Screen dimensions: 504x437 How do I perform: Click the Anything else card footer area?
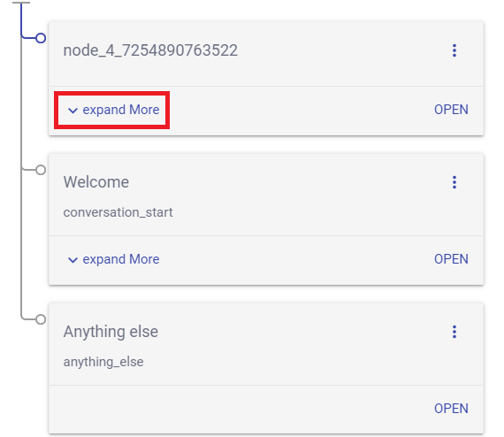(266, 409)
